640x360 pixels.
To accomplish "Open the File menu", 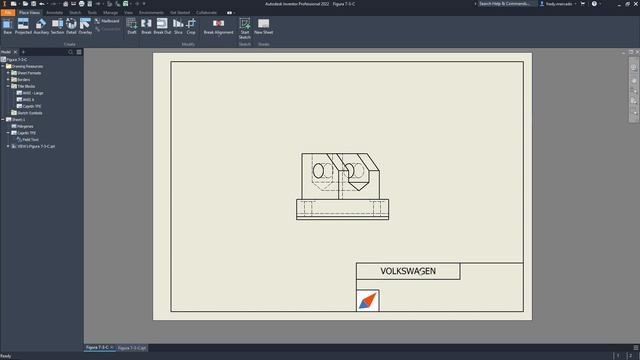I will click(8, 13).
